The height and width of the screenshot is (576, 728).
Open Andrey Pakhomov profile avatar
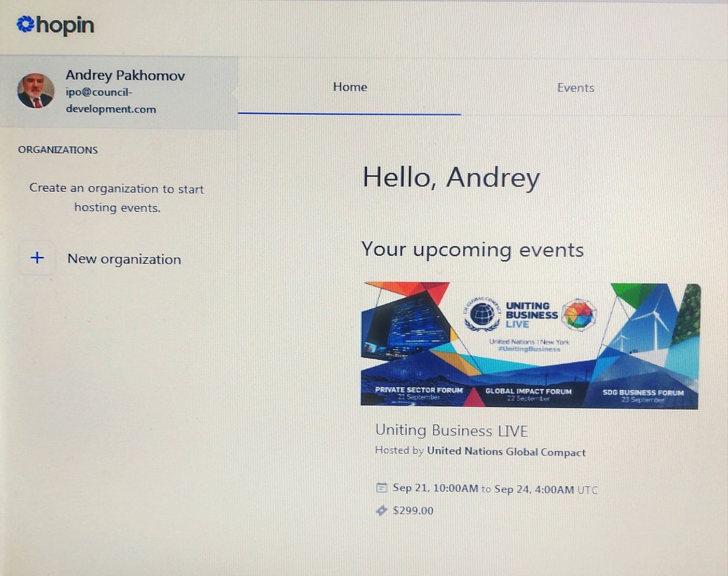click(36, 91)
